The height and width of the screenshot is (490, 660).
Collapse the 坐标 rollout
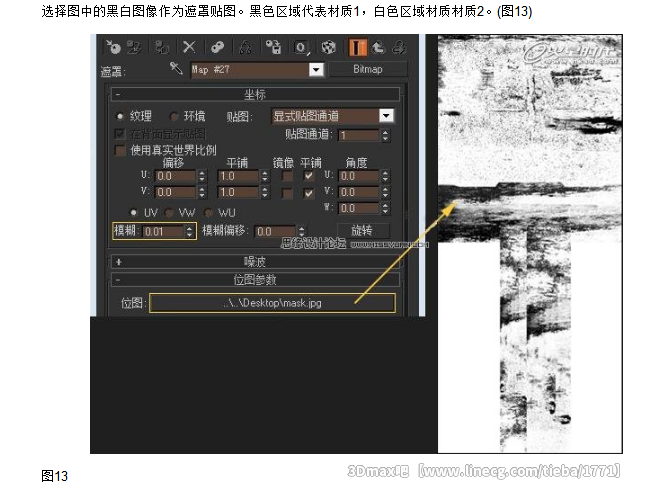(x=255, y=94)
